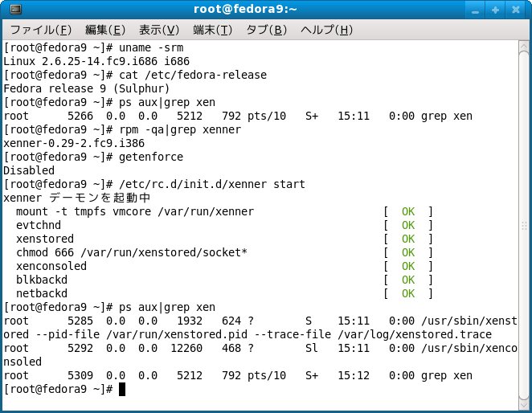Click the cat /etc/fedora-release command
Screen dimensions: 532x413
(x=193, y=75)
